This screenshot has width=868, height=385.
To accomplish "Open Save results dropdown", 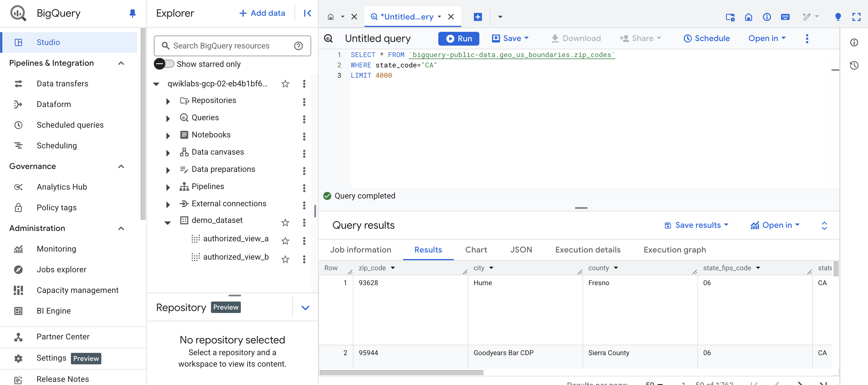I will (x=696, y=225).
